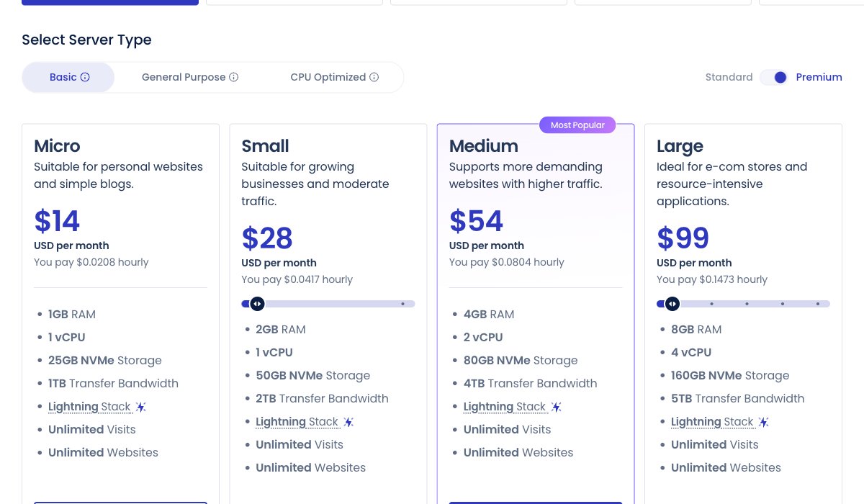Select the General Purpose server type tab
Viewport: 864px width, 504px height.
[190, 77]
